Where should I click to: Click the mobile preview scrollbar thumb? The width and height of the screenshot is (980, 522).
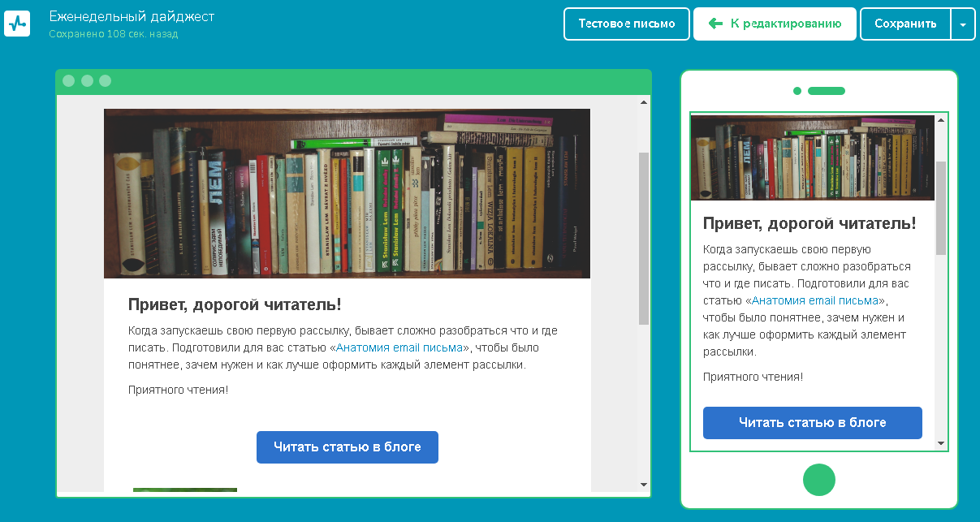tap(941, 207)
